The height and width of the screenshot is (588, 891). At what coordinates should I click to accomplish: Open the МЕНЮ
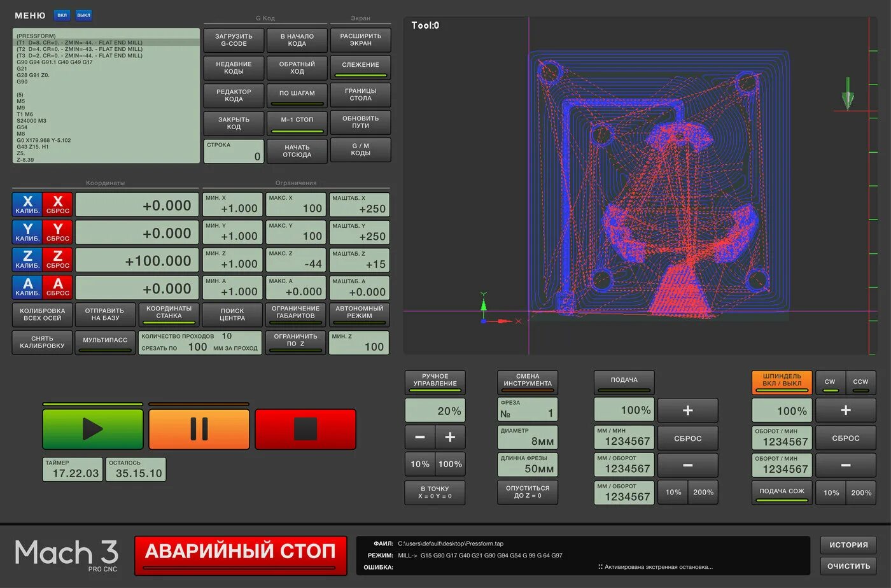(29, 15)
